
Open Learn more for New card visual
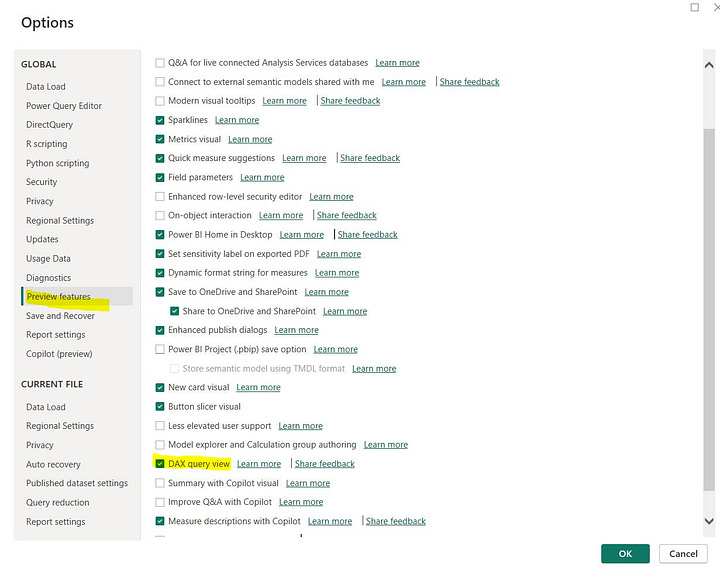[x=258, y=387]
